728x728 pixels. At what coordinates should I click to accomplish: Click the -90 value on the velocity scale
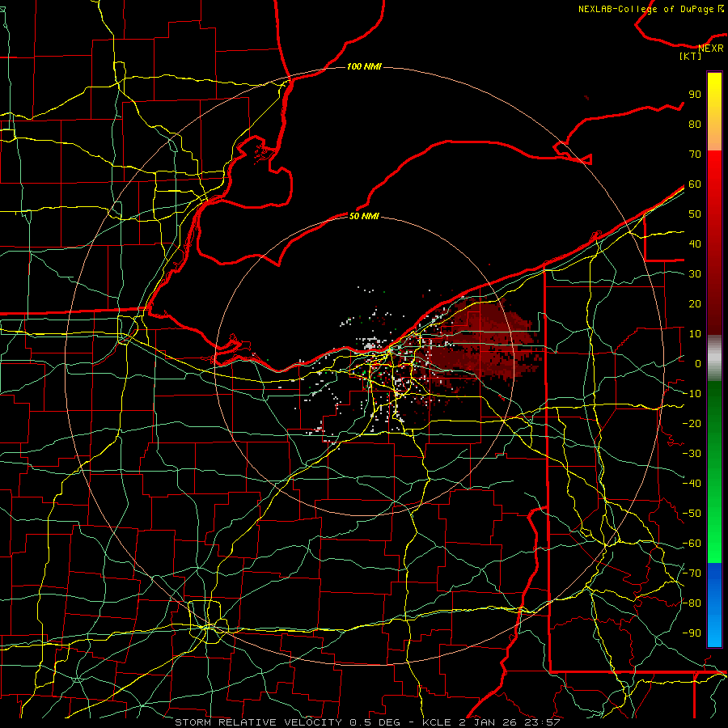coord(692,633)
